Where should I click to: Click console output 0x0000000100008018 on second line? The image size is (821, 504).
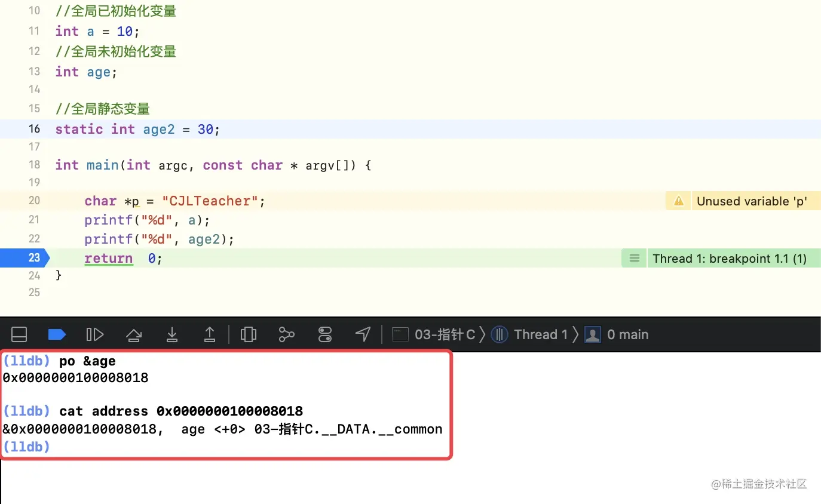(75, 378)
